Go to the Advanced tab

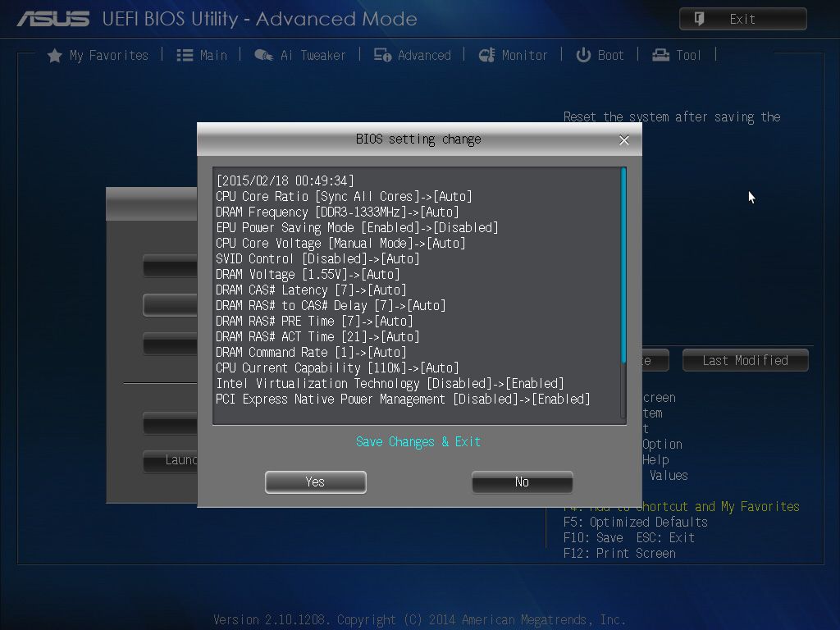click(412, 55)
